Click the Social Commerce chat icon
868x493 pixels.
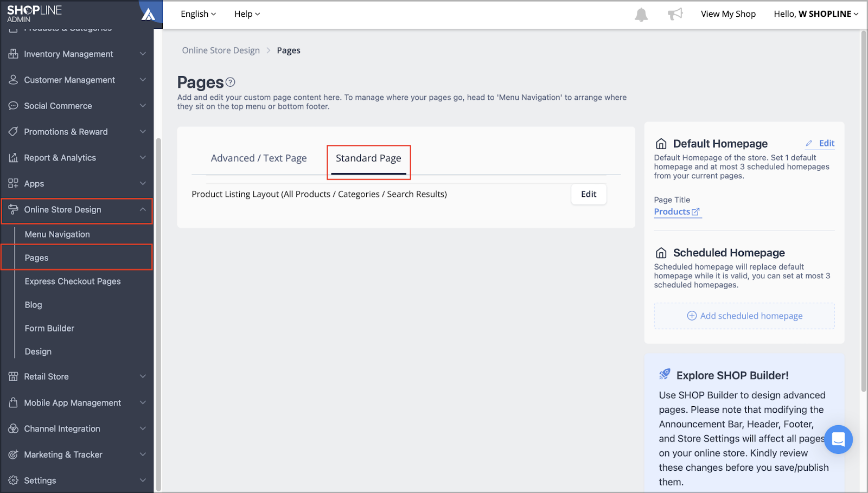(x=13, y=106)
